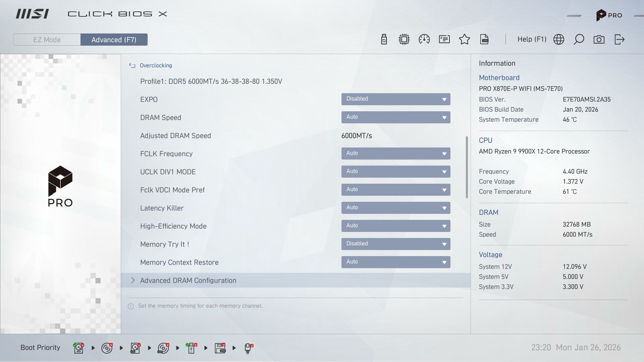The width and height of the screenshot is (644, 362).
Task: Select the Advanced (F7) tab
Action: coord(114,40)
